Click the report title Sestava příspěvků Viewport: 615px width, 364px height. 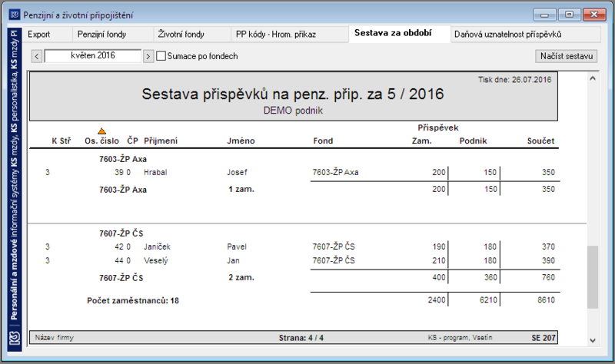(293, 94)
